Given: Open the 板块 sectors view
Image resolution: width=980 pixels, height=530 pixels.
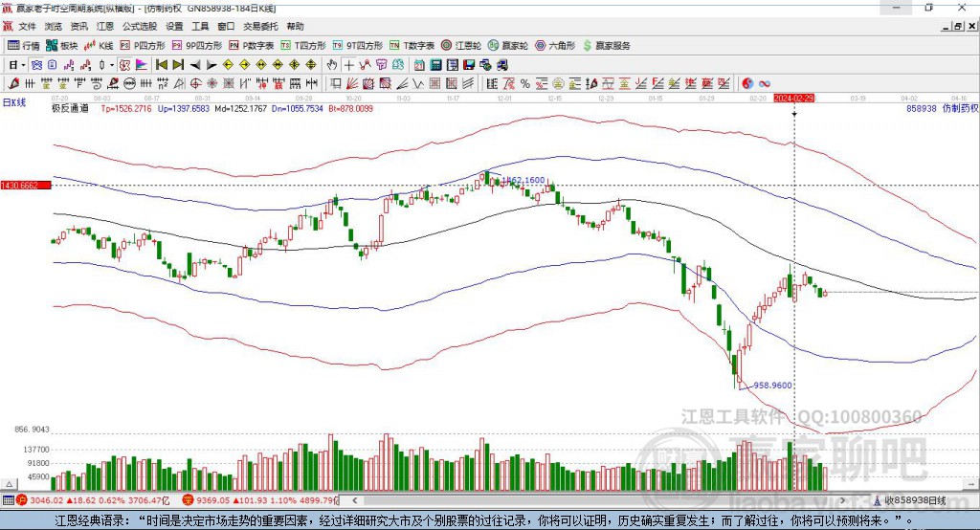Looking at the screenshot, I should tap(62, 45).
